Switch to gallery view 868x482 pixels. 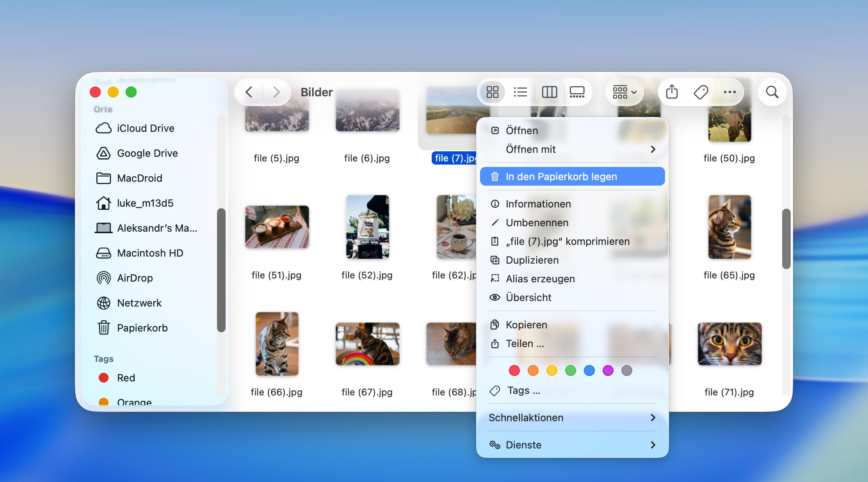(577, 92)
